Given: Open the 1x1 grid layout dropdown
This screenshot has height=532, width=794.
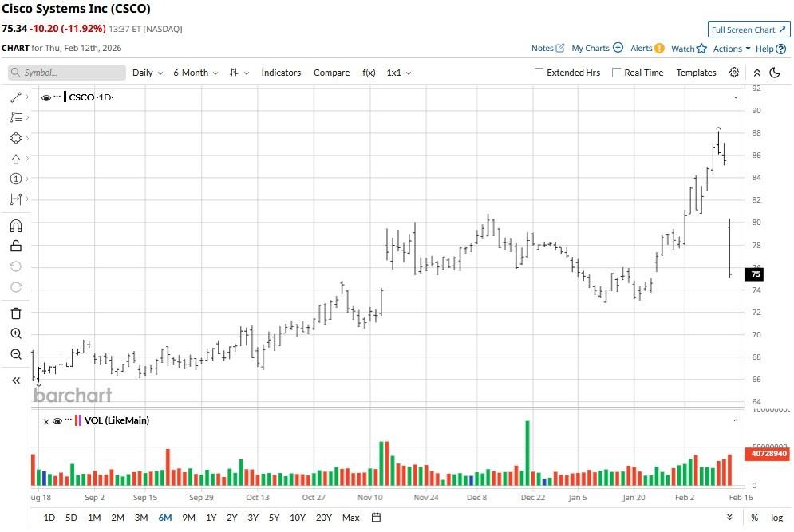Looking at the screenshot, I should coord(399,73).
